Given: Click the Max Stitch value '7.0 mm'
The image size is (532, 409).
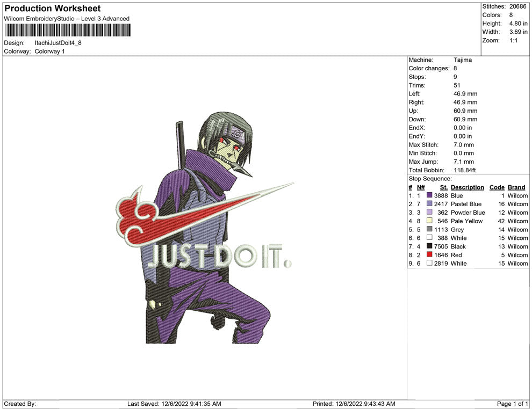Looking at the screenshot, I should pos(463,145).
